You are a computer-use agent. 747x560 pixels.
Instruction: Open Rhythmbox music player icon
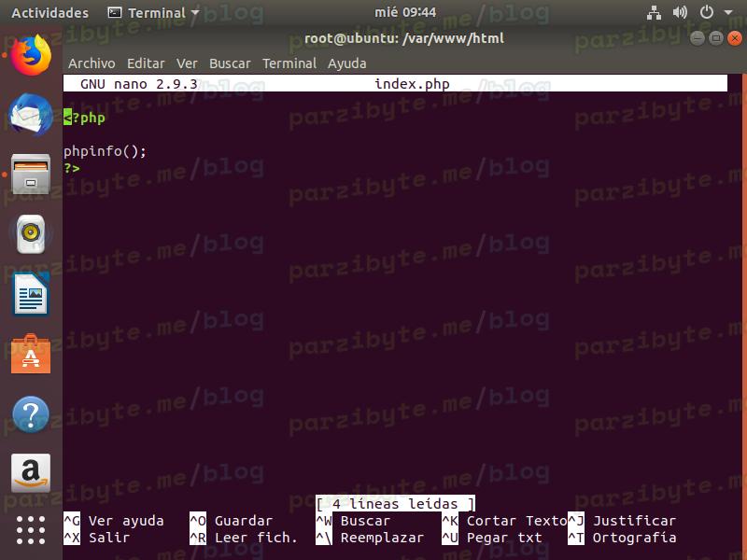(31, 234)
